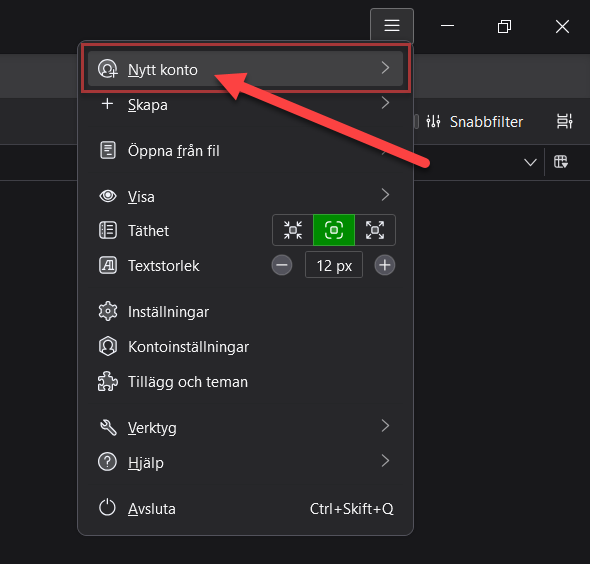Select compact density in Täthet

pyautogui.click(x=293, y=230)
